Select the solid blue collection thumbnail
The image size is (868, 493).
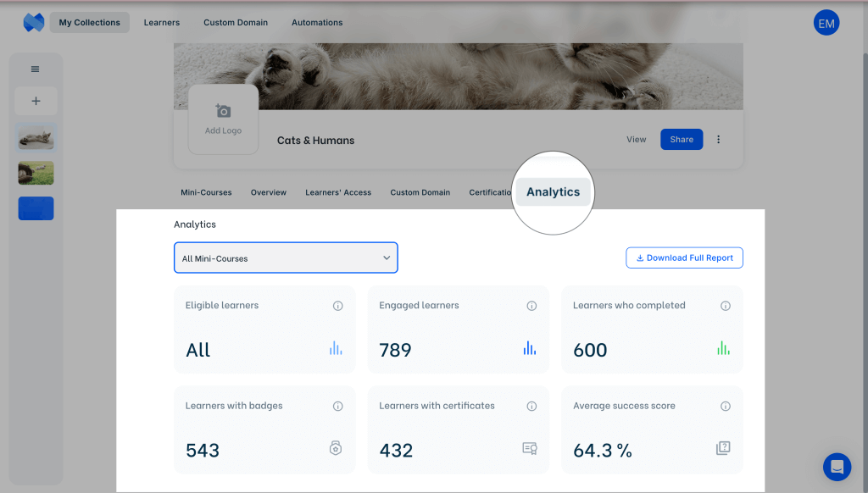36,208
